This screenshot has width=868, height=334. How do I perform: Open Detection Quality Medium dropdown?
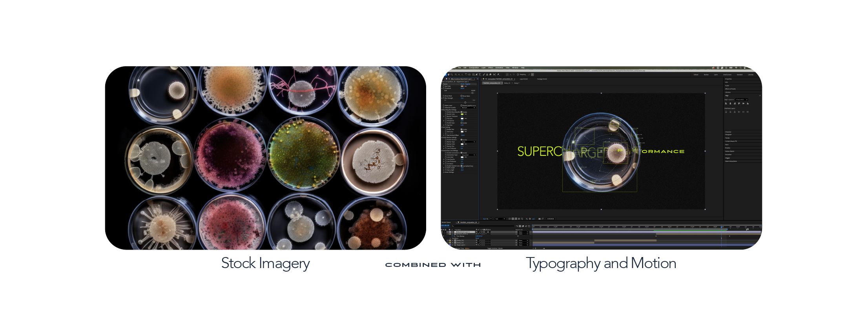coord(469,108)
